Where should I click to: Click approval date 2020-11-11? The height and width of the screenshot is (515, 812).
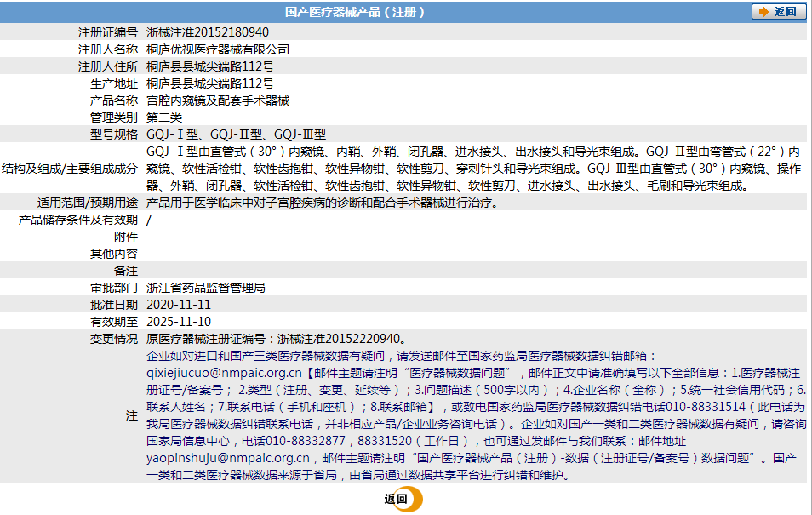pos(179,305)
